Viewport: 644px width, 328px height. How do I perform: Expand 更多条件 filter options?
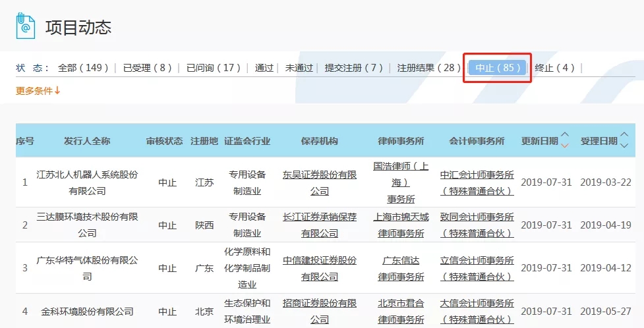click(x=38, y=91)
